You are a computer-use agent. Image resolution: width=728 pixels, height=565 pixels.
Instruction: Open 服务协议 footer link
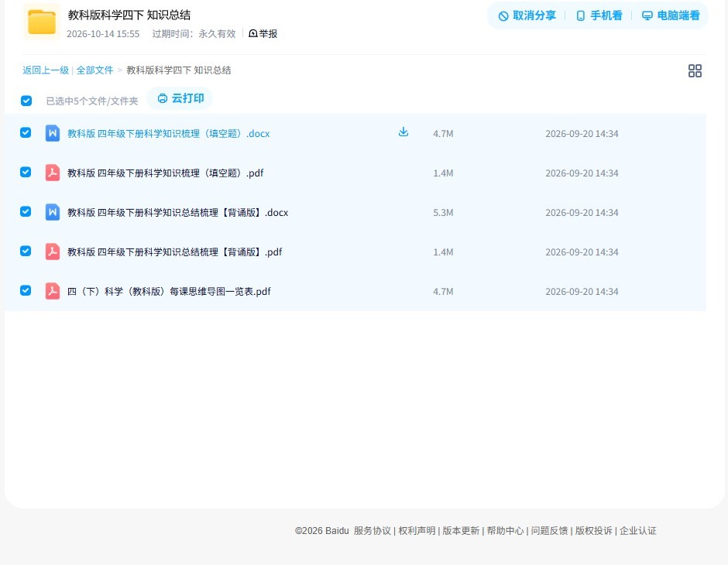pyautogui.click(x=373, y=531)
